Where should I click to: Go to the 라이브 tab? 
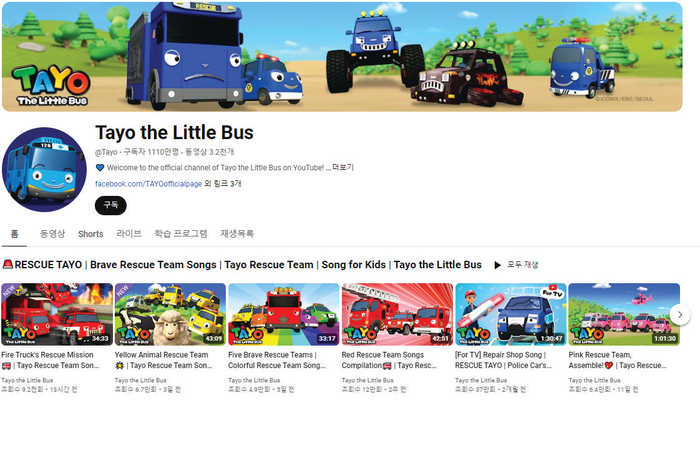129,233
